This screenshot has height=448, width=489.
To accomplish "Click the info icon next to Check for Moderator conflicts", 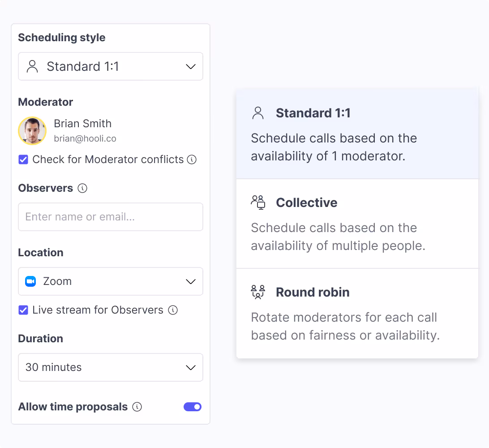I will click(x=192, y=159).
